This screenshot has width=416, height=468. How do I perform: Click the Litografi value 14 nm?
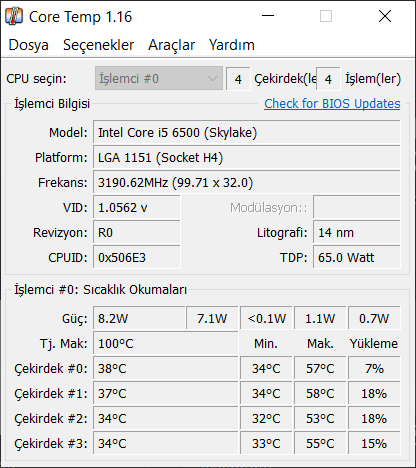coord(357,233)
